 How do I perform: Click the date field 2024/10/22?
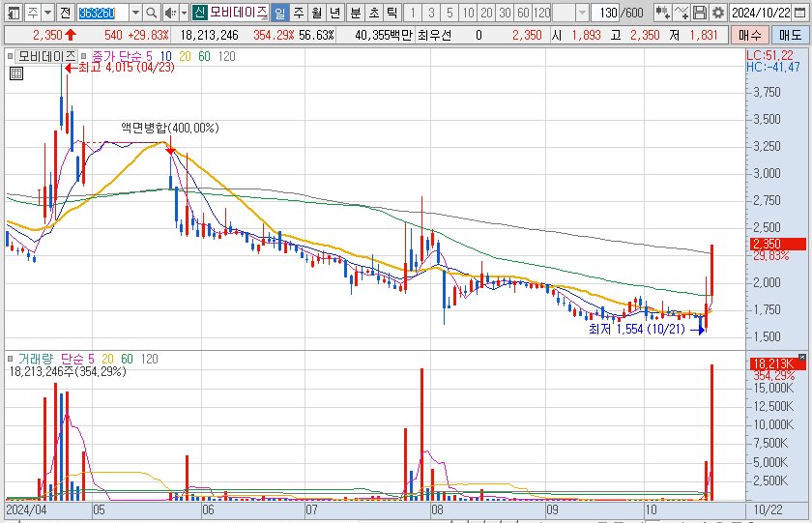point(761,13)
